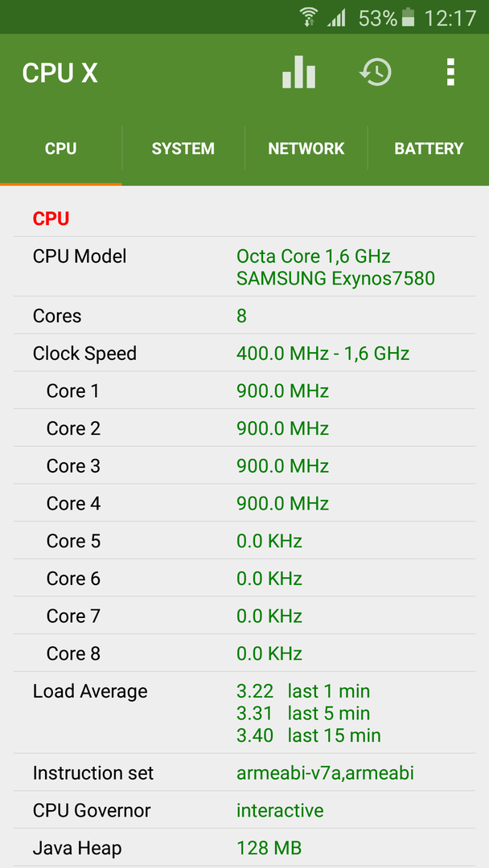Screen dimensions: 489x868
Task: Tap the Load Average row
Action: pyautogui.click(x=244, y=713)
